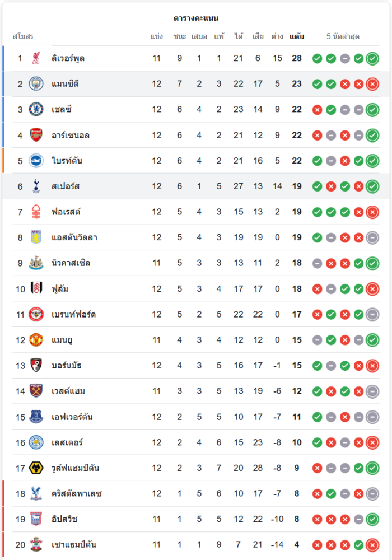Click the Liverpool club crest

coord(36,58)
